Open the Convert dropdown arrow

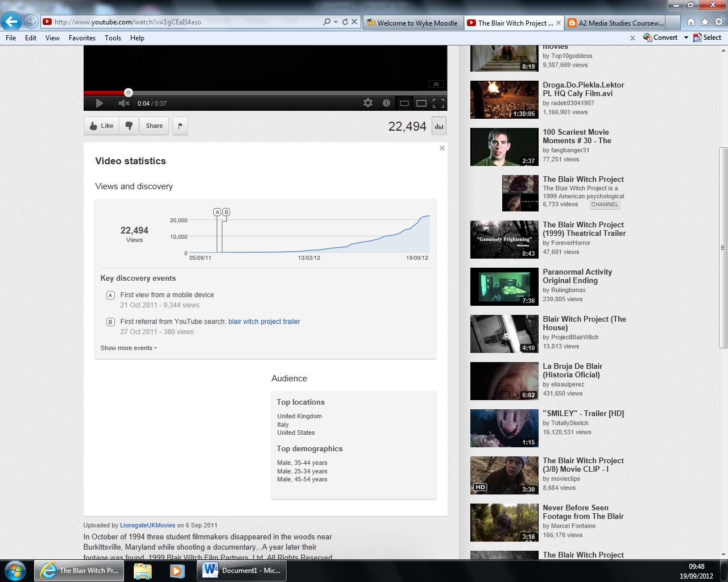pos(686,38)
